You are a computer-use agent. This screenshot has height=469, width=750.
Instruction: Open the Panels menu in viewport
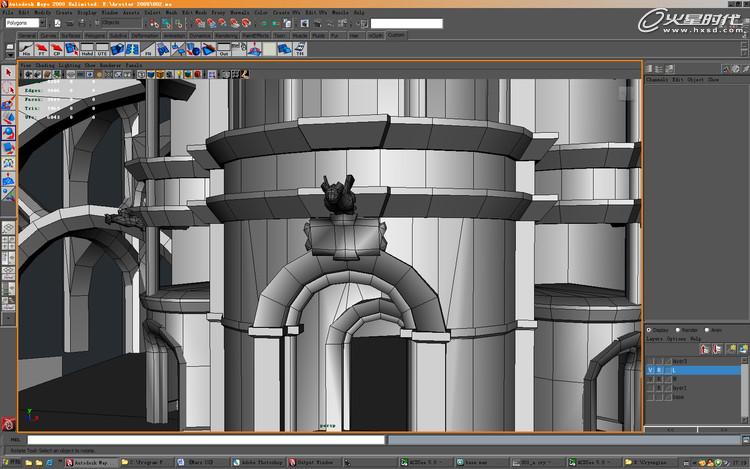pyautogui.click(x=132, y=64)
